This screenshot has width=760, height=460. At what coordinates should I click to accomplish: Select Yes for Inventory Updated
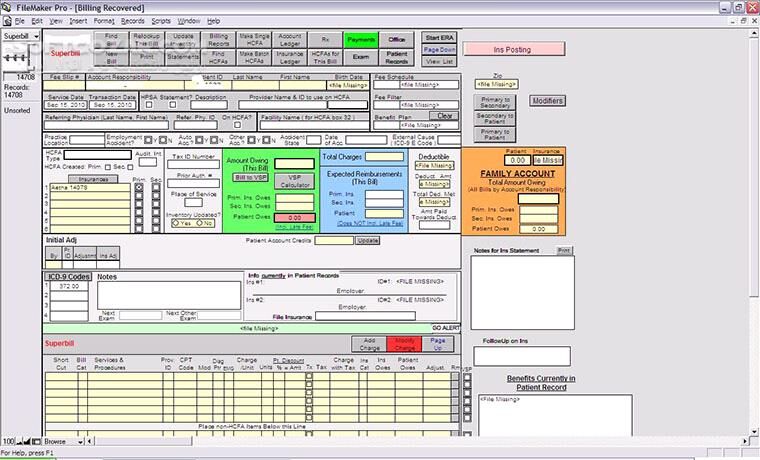coord(177,223)
